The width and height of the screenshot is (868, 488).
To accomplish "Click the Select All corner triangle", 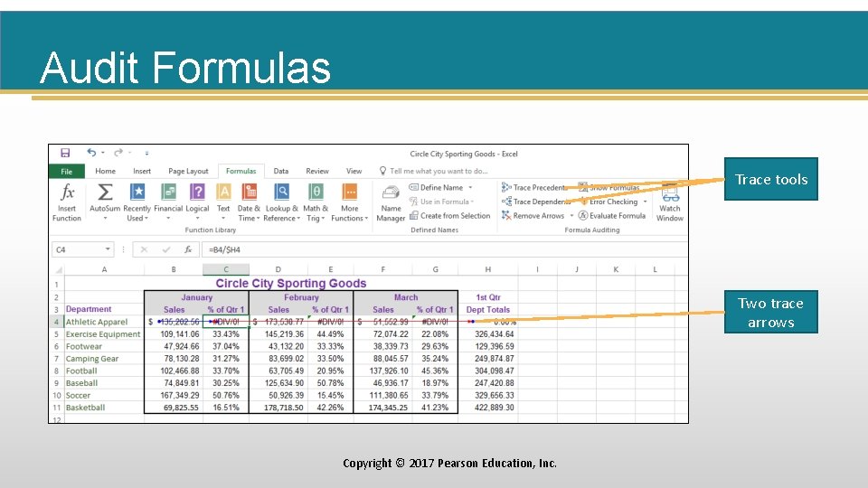I will tap(59, 270).
